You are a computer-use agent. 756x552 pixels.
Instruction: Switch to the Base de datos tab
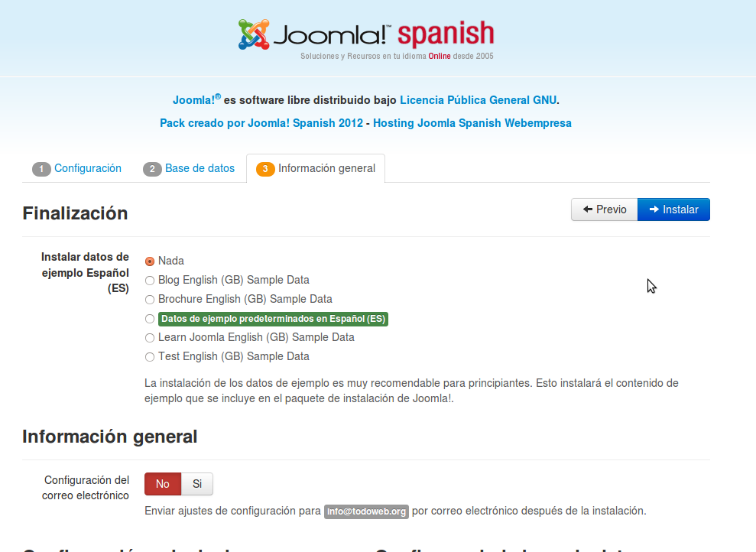pos(200,168)
